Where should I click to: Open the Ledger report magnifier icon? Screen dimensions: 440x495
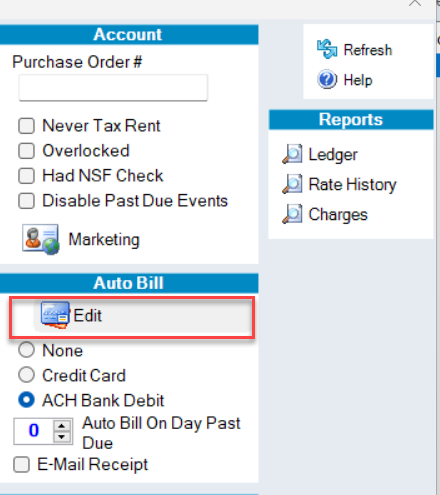coord(292,154)
